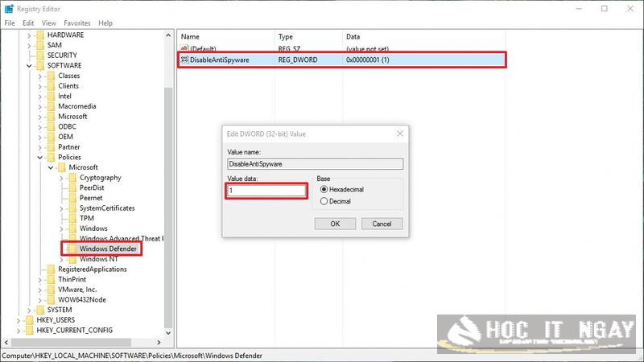Image resolution: width=644 pixels, height=362 pixels.
Task: Expand the Cryptography key
Action: pyautogui.click(x=61, y=178)
